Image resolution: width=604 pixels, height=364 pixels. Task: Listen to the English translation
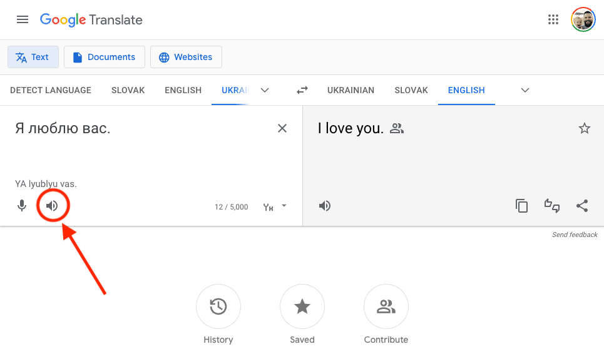coord(325,206)
